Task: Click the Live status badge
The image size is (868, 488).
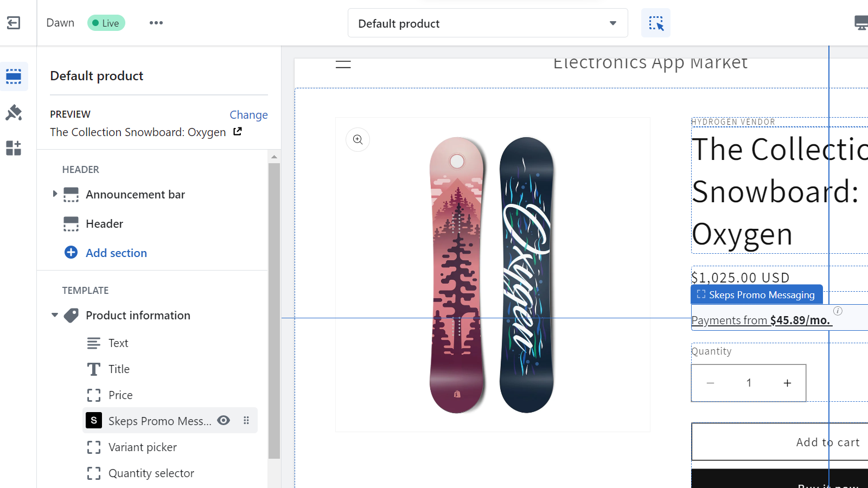Action: pos(106,23)
